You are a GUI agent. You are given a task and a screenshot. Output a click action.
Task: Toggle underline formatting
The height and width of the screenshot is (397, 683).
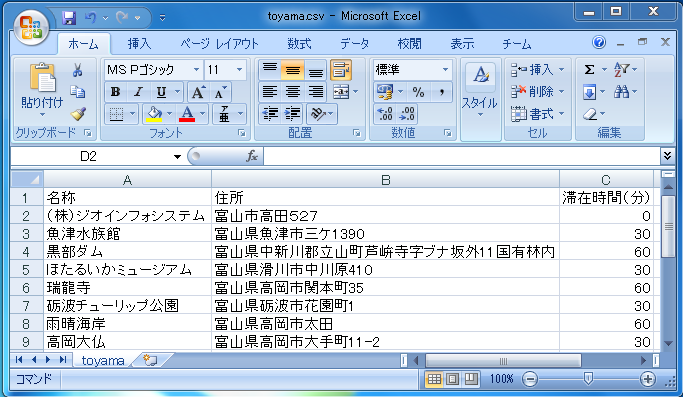(161, 92)
